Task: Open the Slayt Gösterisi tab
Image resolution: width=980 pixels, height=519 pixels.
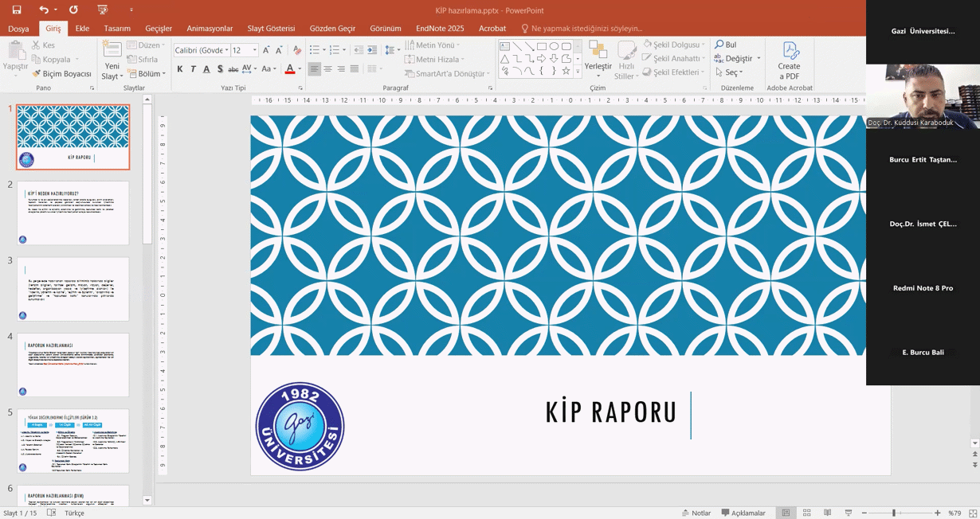Action: click(x=271, y=29)
